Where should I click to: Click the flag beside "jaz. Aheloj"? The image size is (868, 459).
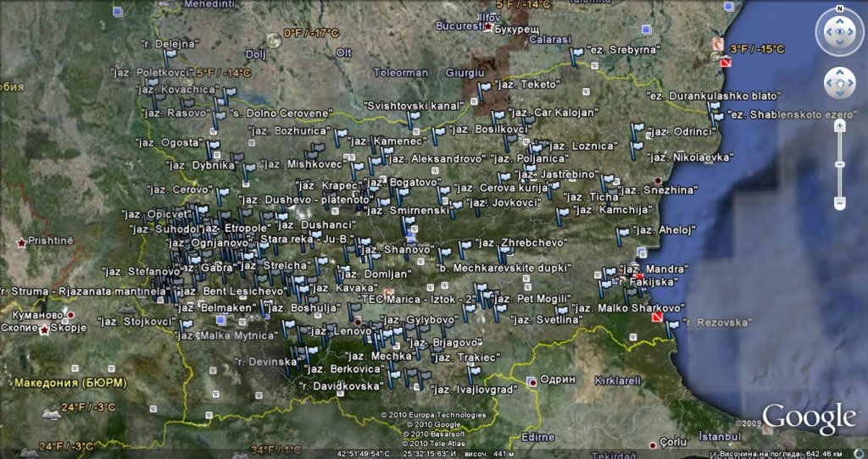(622, 236)
